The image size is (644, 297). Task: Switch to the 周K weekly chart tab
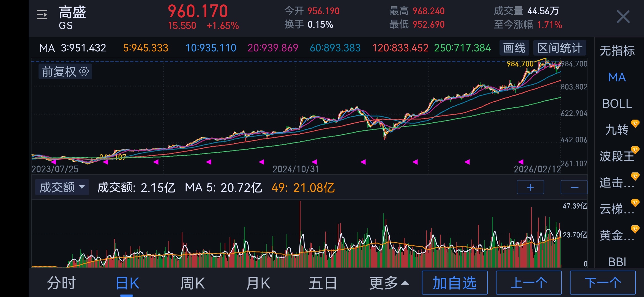tap(192, 282)
